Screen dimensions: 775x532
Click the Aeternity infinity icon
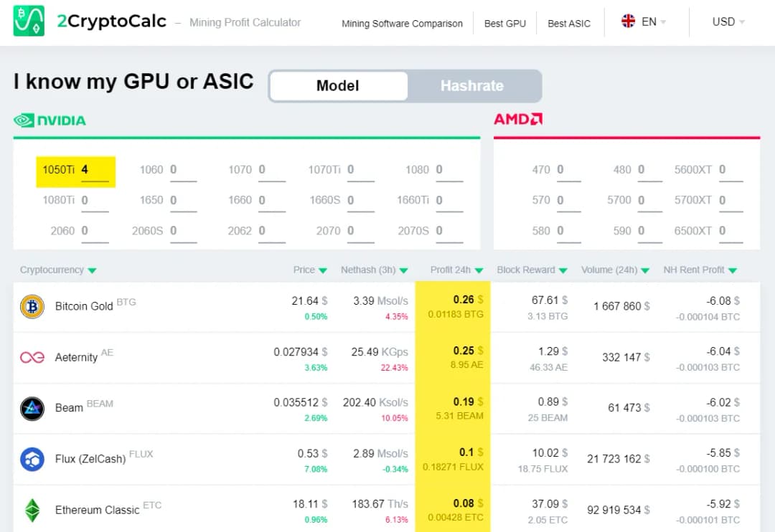pos(32,357)
